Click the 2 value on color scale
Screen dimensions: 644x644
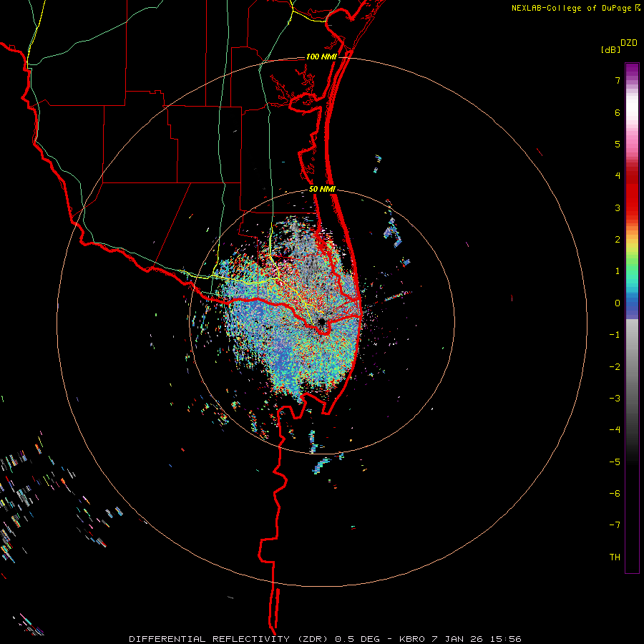(618, 240)
